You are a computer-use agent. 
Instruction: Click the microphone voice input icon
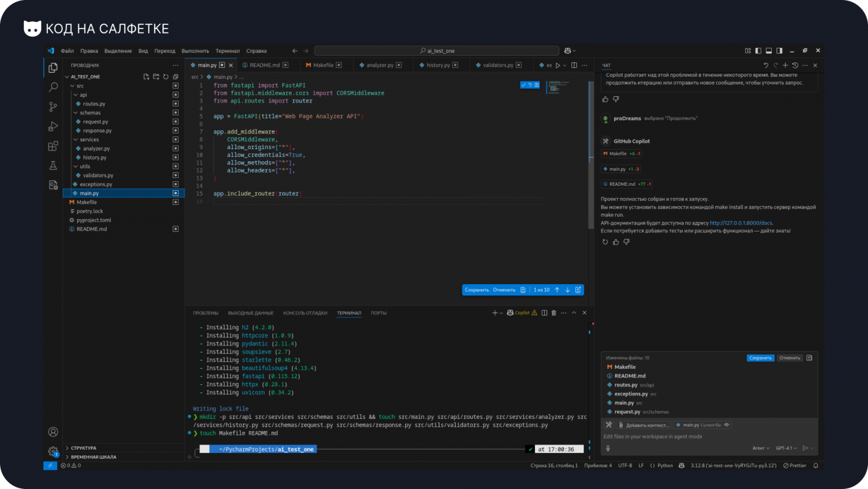(608, 448)
